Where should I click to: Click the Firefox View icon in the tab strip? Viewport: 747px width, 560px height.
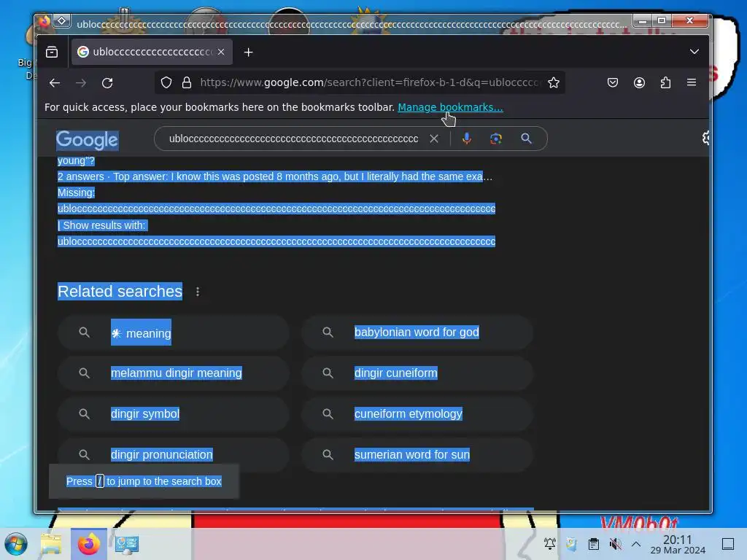pos(52,52)
